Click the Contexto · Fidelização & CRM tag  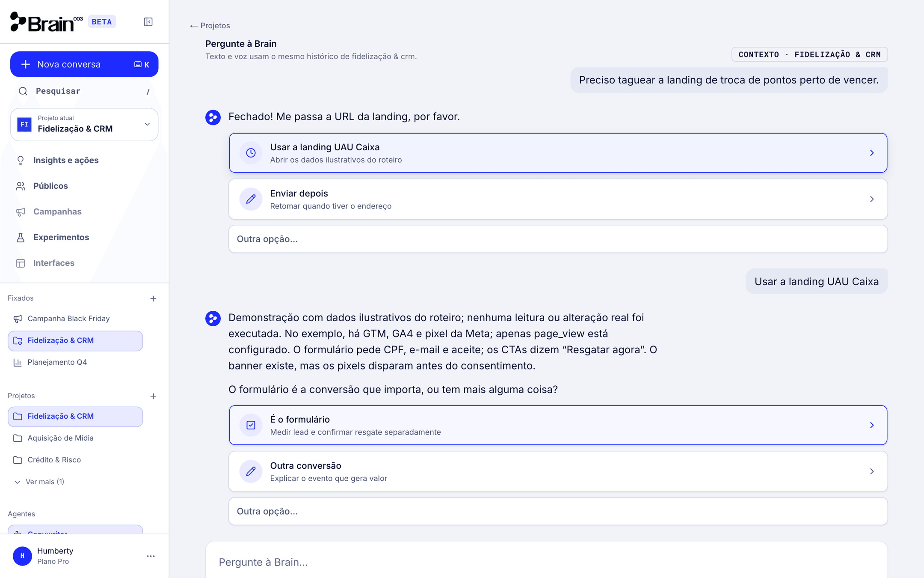pos(809,54)
